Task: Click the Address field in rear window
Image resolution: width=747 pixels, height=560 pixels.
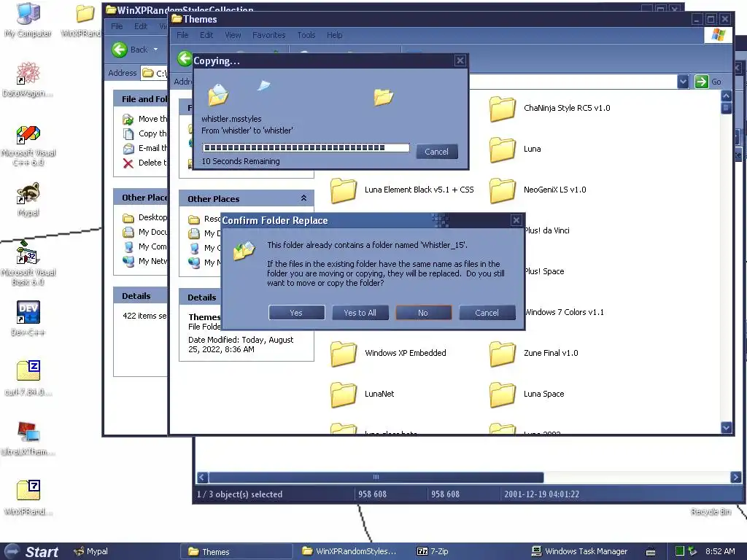Action: (155, 74)
